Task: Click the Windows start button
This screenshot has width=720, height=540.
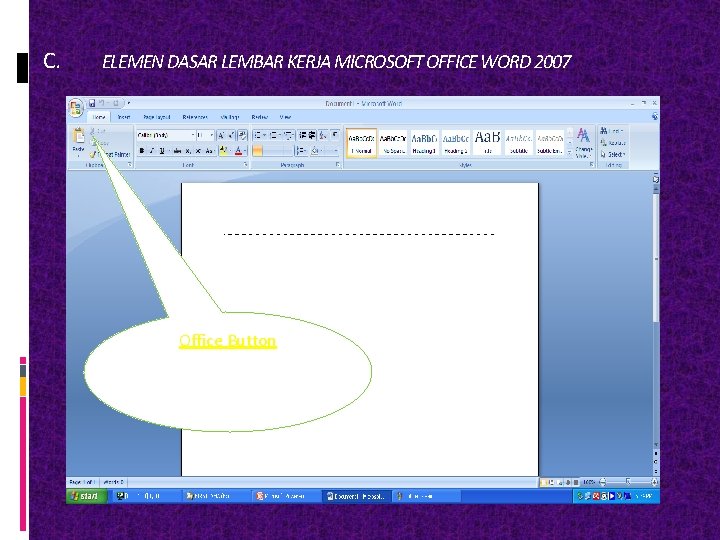Action: [86, 496]
